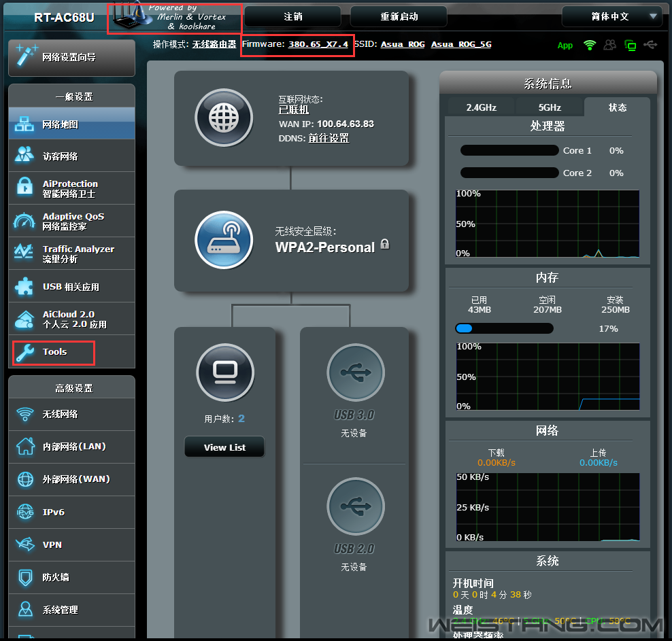Open the 外部网络(WAN) menu item
This screenshot has height=641, width=672.
tap(71, 479)
